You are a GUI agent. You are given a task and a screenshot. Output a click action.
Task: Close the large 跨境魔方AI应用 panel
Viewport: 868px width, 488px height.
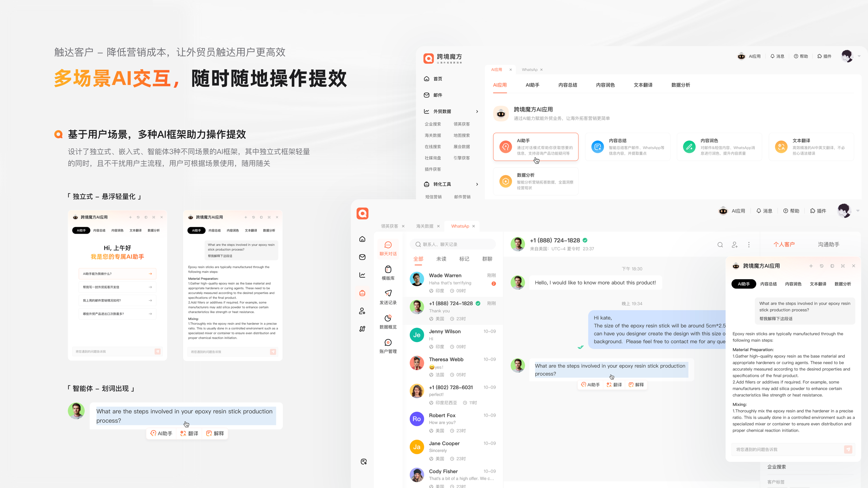tap(854, 266)
